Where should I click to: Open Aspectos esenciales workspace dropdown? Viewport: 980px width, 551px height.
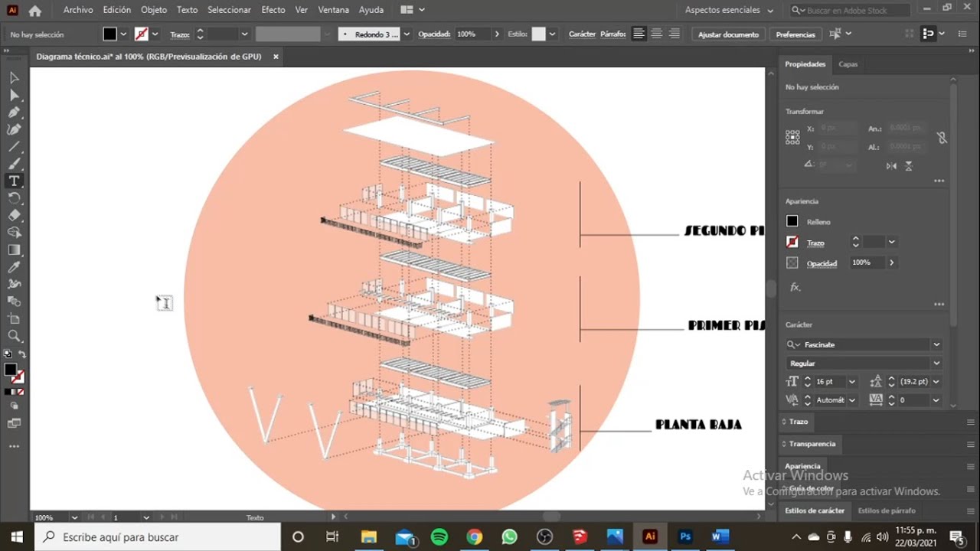pyautogui.click(x=729, y=10)
